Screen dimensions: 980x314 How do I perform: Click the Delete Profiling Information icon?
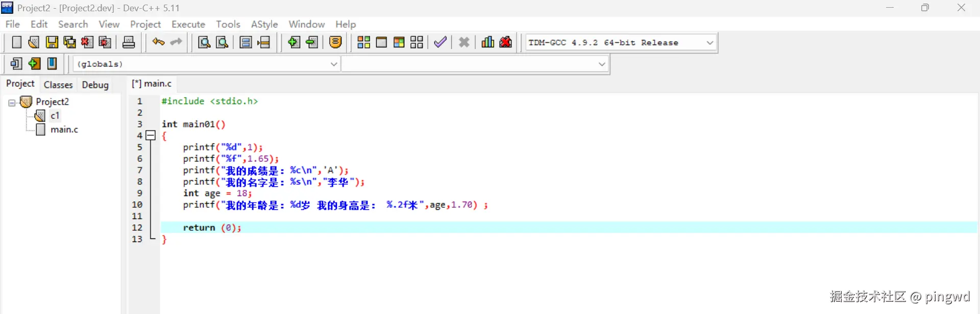(x=506, y=42)
